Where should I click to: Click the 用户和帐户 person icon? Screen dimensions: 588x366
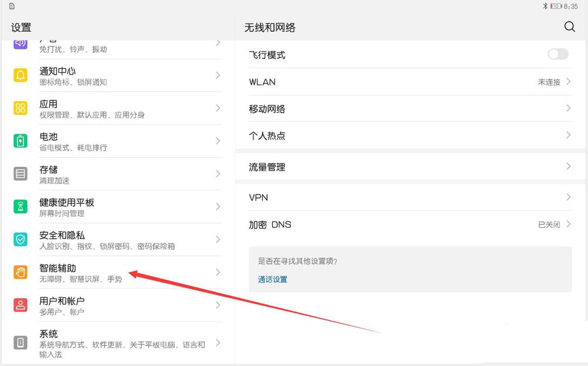[x=19, y=305]
